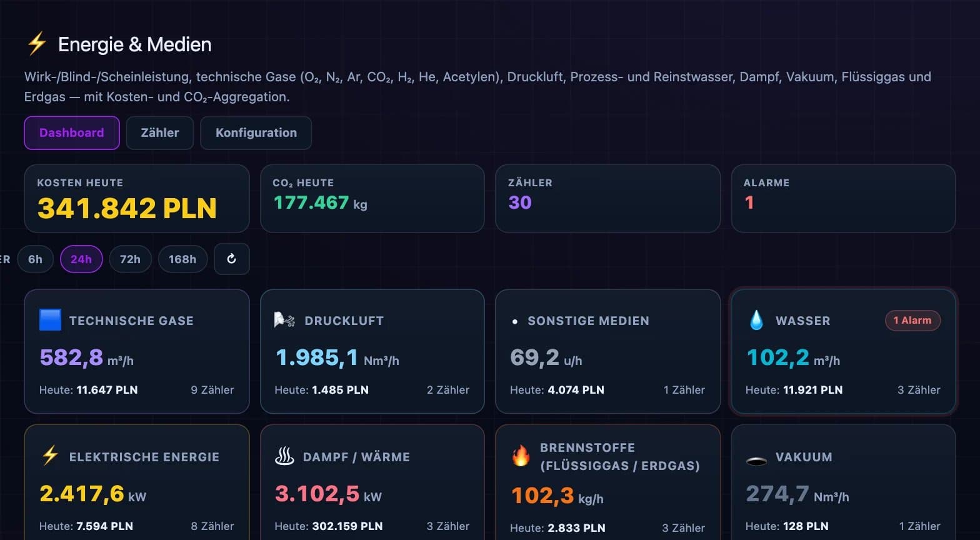Select the 6h time range
Image resolution: width=980 pixels, height=540 pixels.
coord(36,259)
